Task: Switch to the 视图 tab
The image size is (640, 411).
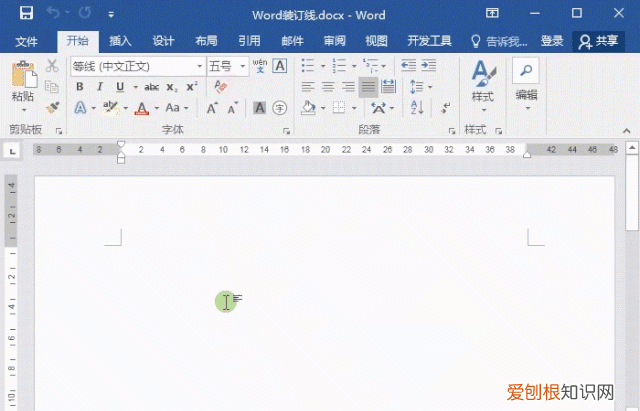Action: pos(376,41)
